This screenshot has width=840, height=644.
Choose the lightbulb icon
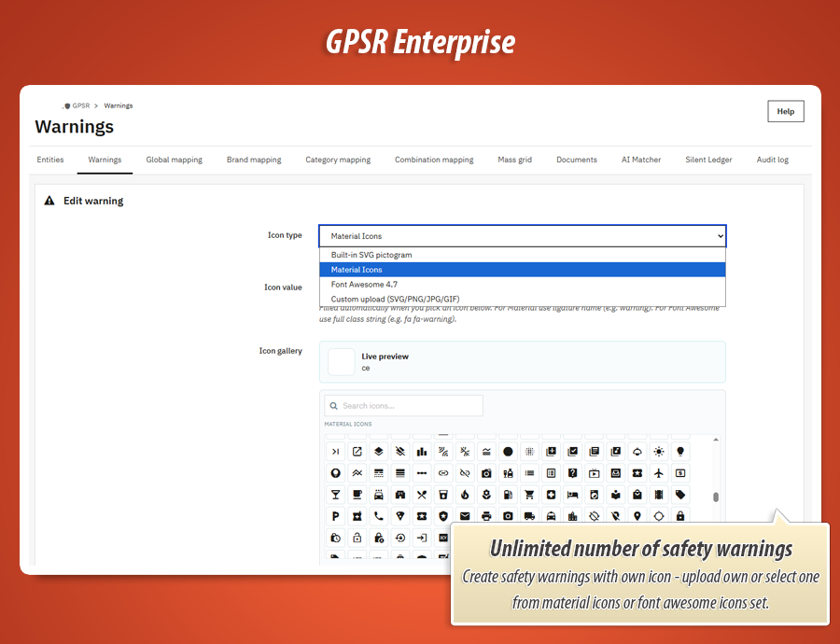click(680, 452)
